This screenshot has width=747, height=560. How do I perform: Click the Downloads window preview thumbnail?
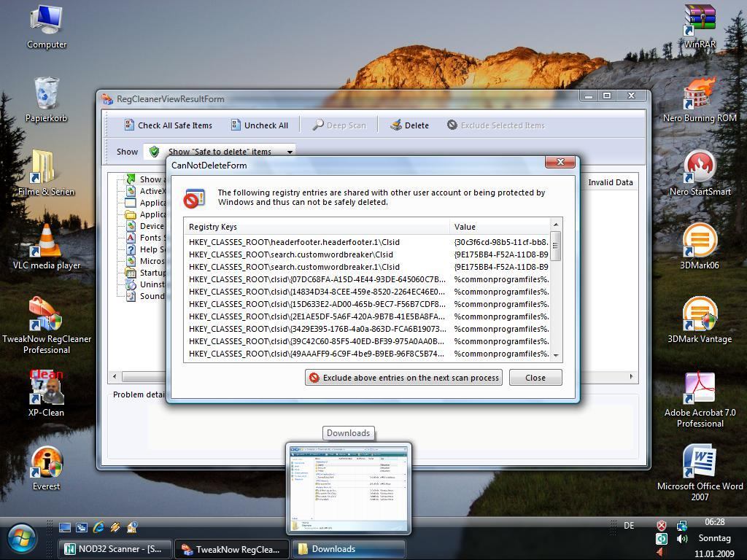[349, 488]
